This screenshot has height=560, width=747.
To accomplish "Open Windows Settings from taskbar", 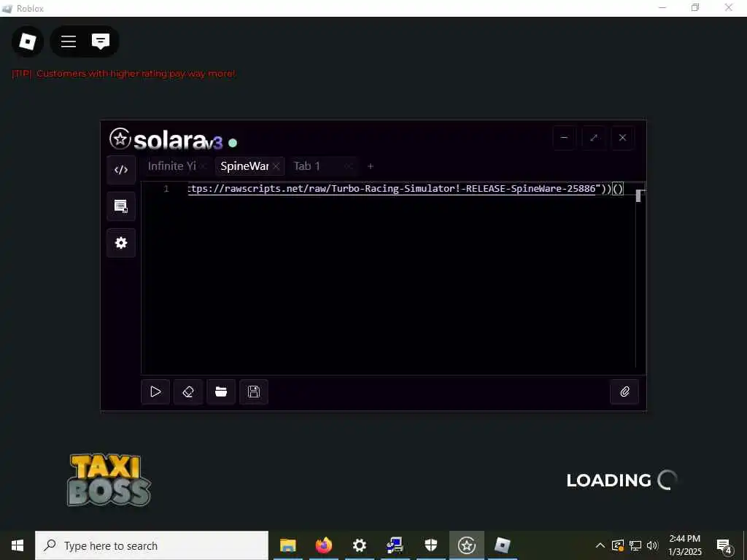I will coord(359,545).
